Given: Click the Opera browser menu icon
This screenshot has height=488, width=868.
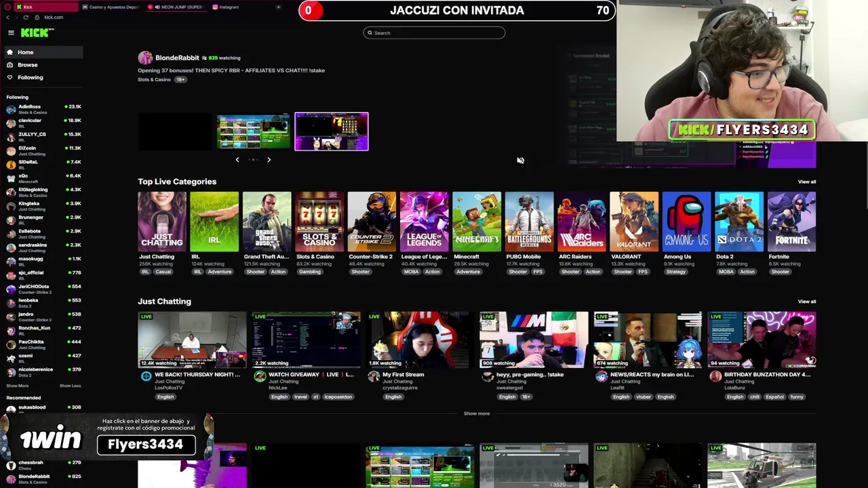Looking at the screenshot, I should pyautogui.click(x=6, y=7).
